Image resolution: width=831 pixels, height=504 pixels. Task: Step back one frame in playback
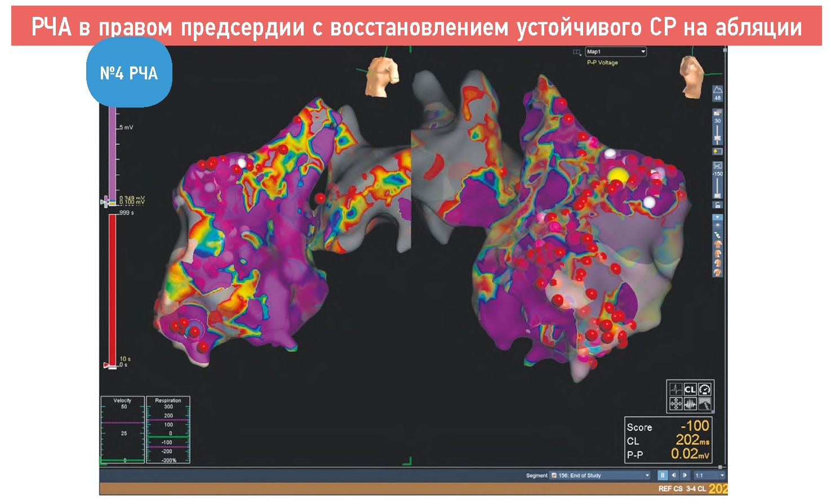tap(673, 475)
